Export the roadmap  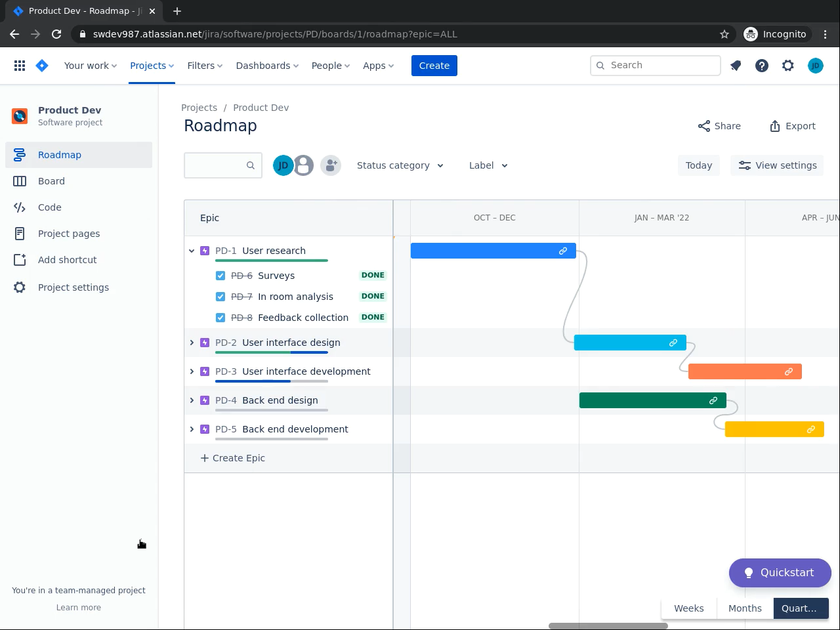792,126
